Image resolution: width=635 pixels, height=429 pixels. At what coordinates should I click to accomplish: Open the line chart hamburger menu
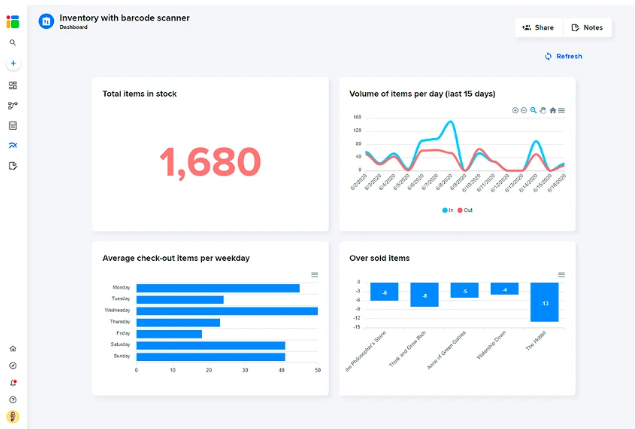click(561, 110)
